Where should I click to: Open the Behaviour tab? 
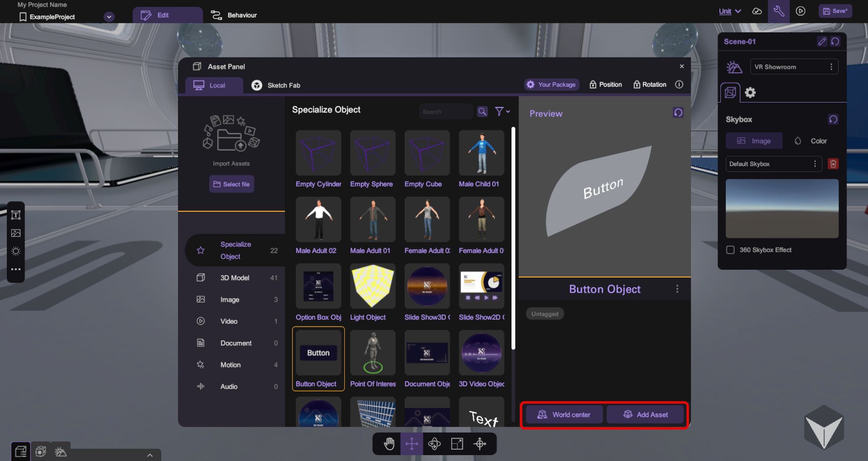pos(234,15)
